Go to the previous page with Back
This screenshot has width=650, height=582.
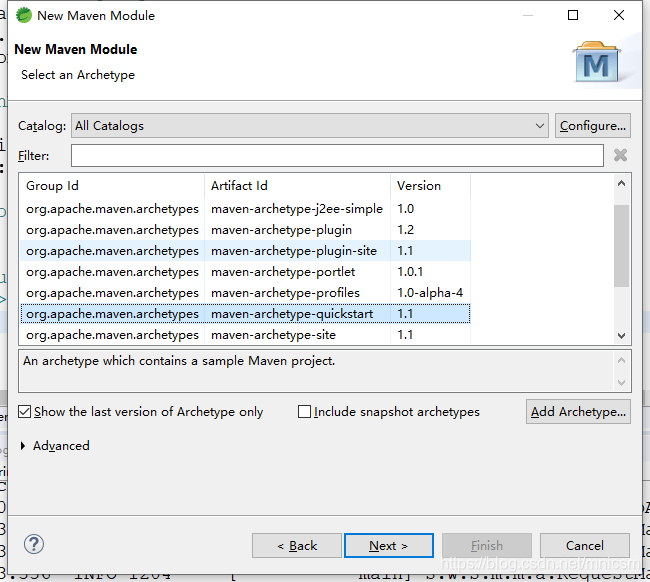pyautogui.click(x=297, y=546)
